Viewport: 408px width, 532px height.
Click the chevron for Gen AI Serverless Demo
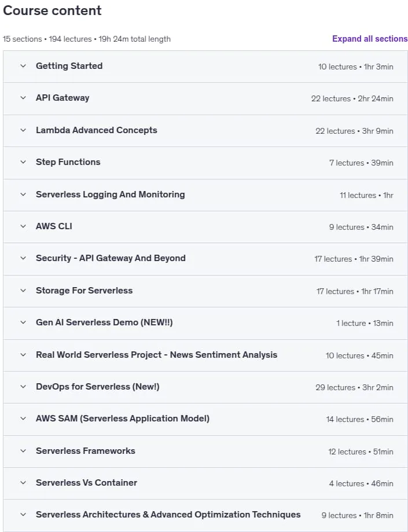point(23,322)
